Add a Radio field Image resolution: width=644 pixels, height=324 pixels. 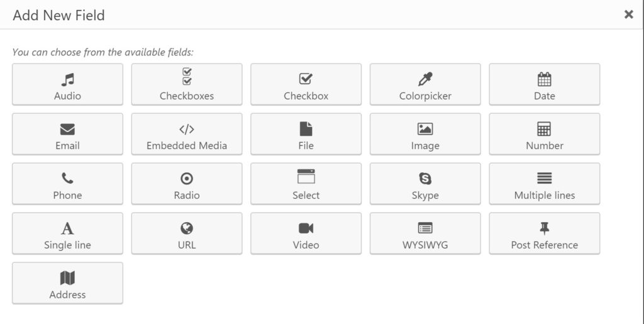pos(187,184)
